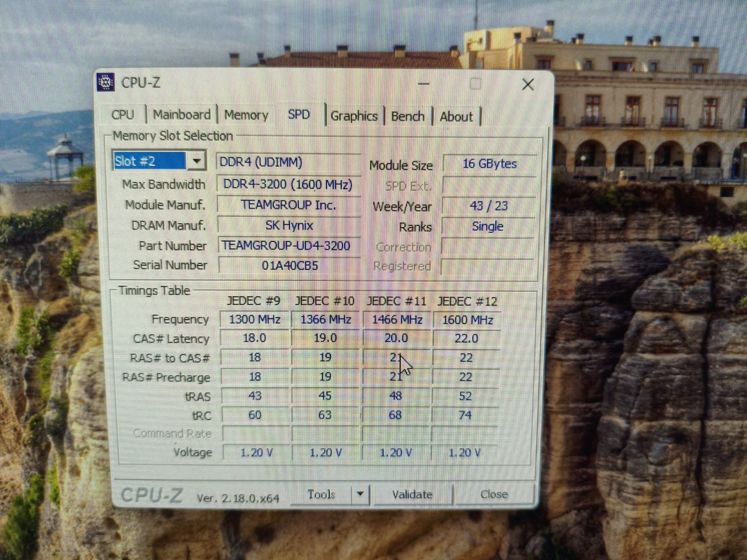Click the tRC value 60
This screenshot has width=747, height=560.
(x=255, y=415)
